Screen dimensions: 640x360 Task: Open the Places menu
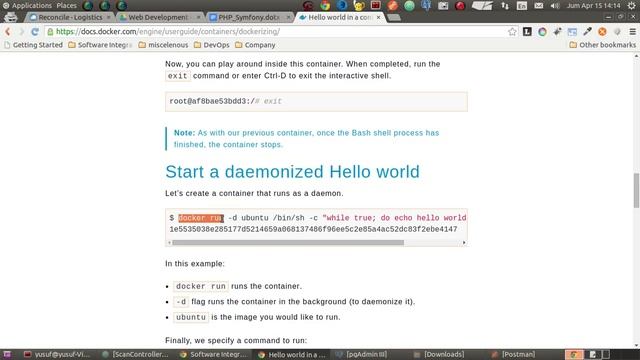click(x=67, y=5)
